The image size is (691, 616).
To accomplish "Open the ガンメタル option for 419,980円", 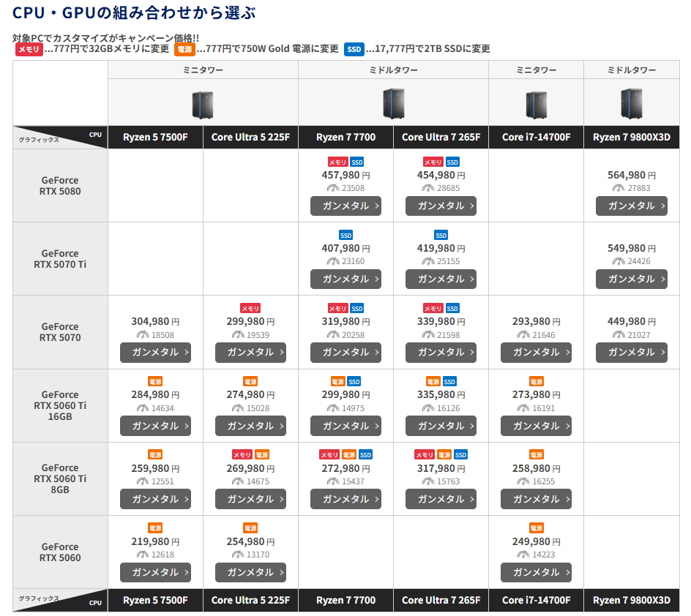I will tap(441, 279).
